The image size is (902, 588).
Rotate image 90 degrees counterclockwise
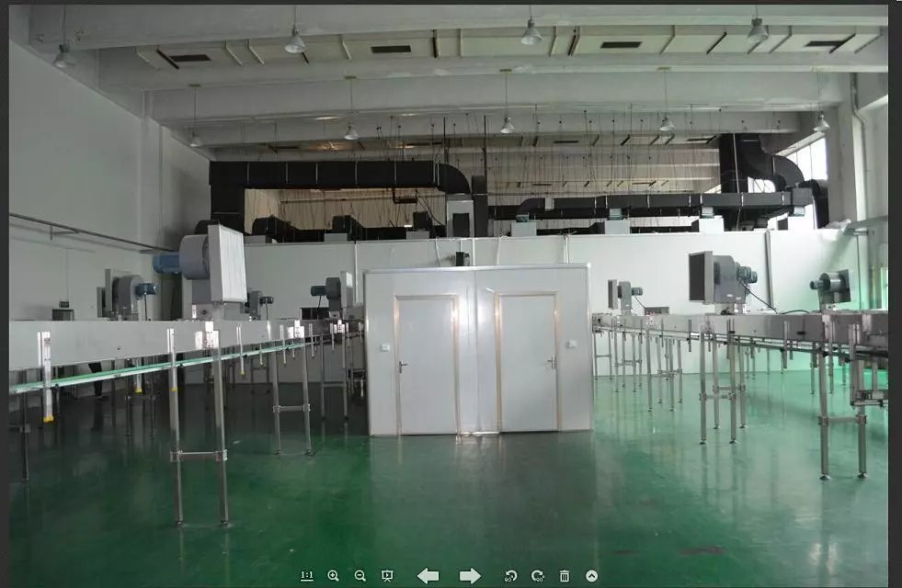tap(510, 576)
